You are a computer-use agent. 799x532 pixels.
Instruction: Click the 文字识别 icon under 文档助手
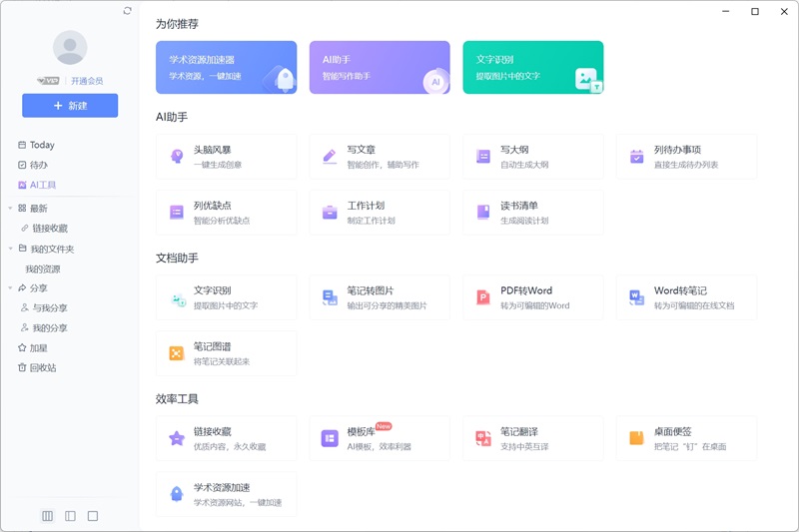(178, 298)
